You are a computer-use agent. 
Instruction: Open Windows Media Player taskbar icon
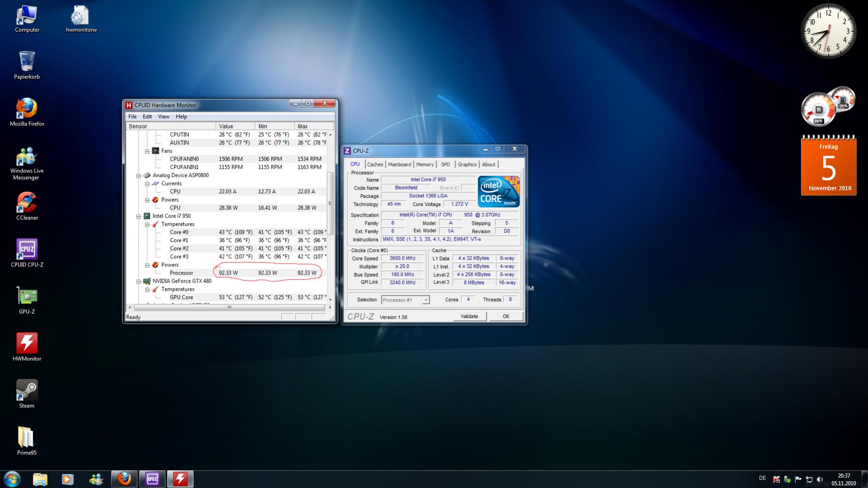point(68,479)
